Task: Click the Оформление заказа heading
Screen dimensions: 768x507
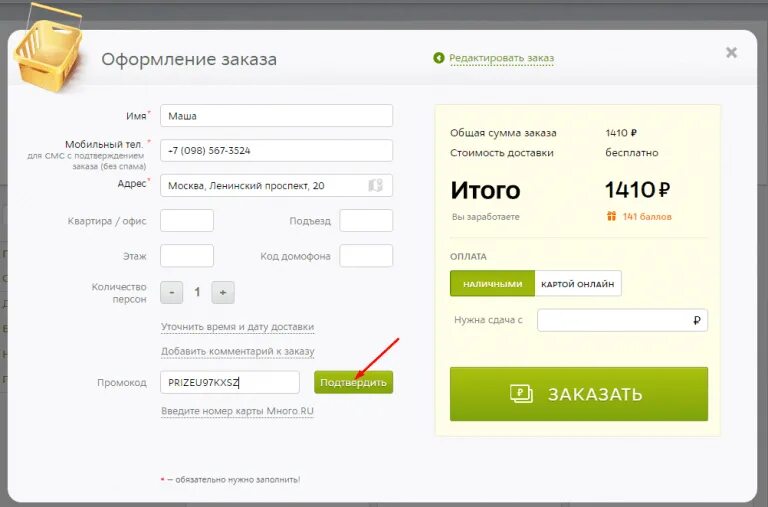Action: tap(189, 59)
